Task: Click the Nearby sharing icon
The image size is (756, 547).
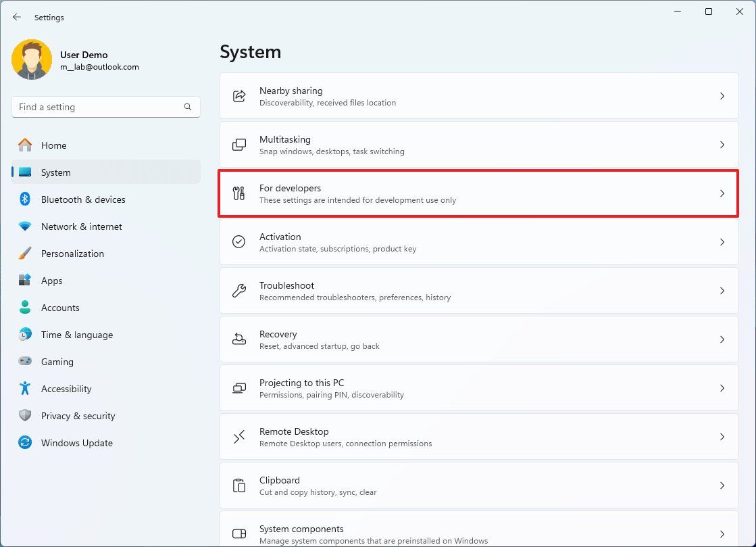Action: [x=239, y=96]
